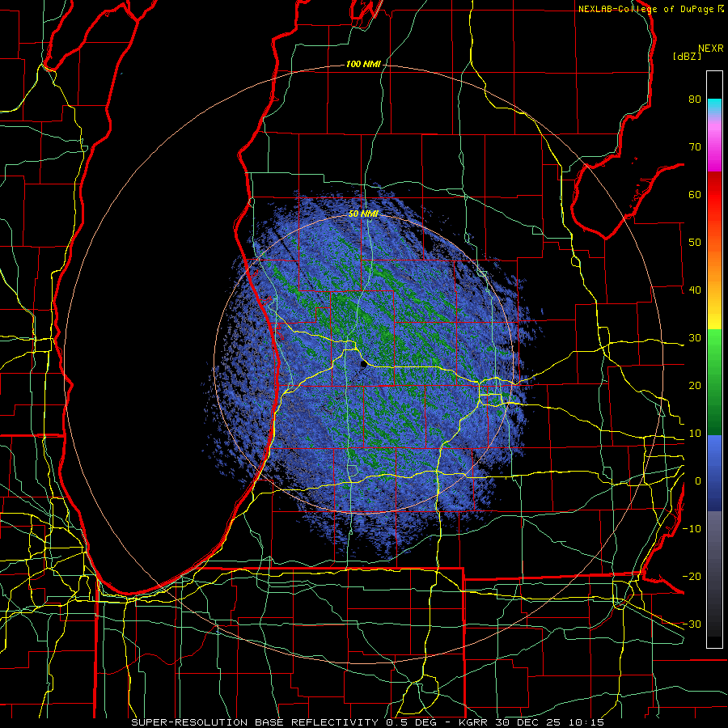
Task: Click the 100 NMI range ring label
Action: click(362, 64)
